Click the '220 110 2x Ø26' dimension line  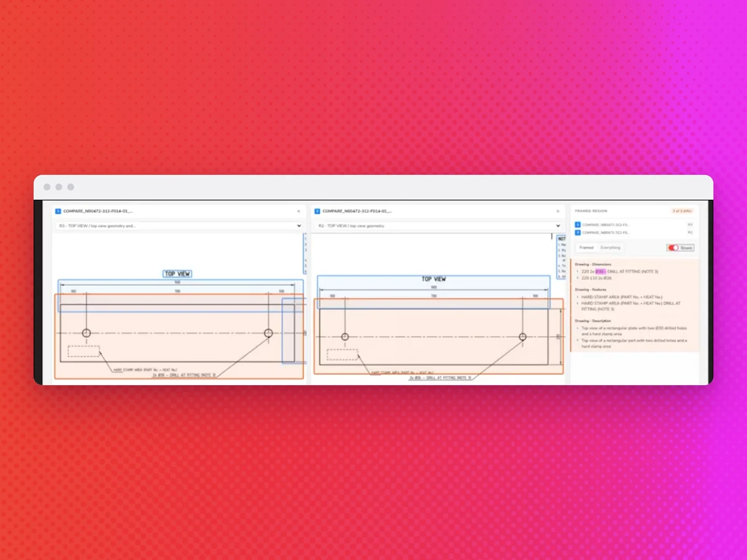coord(596,278)
